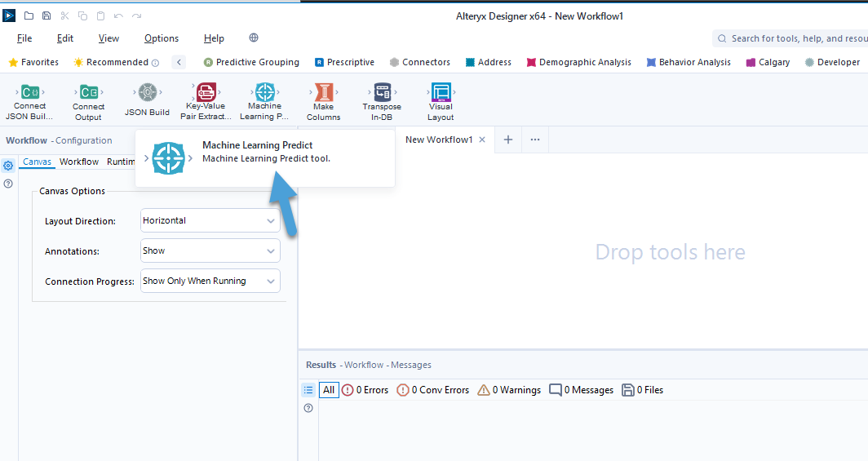
Task: Select the JSON Build tool
Action: click(147, 100)
